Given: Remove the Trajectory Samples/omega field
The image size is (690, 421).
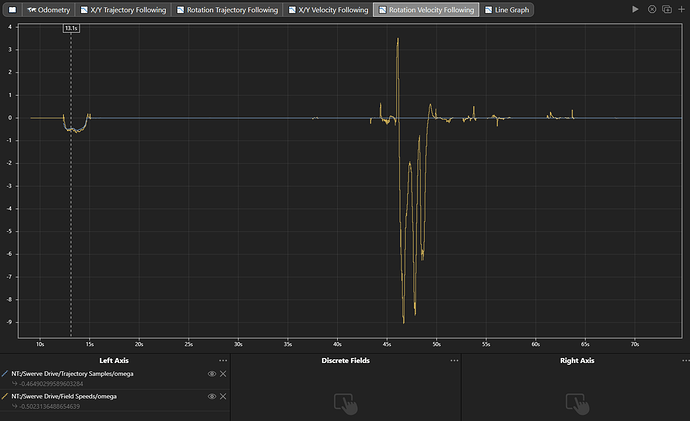Looking at the screenshot, I should coord(223,373).
